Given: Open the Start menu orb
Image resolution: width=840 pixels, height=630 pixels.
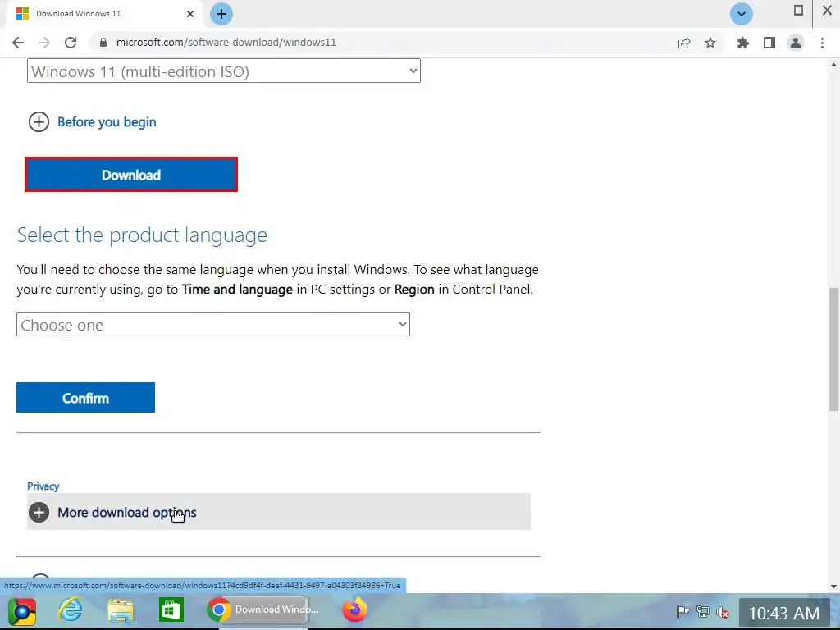Looking at the screenshot, I should 22,611.
